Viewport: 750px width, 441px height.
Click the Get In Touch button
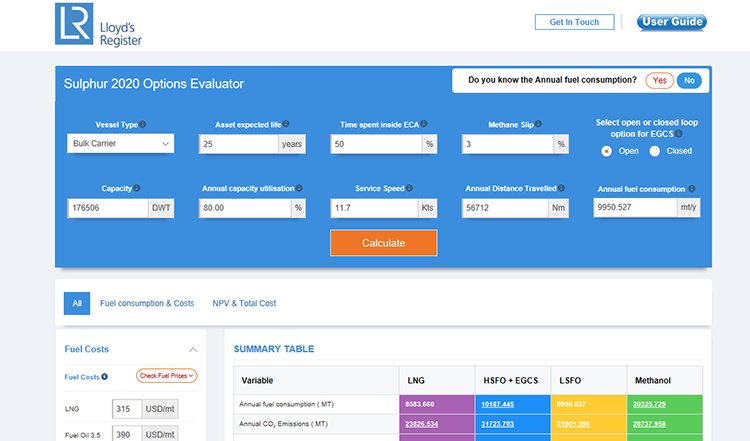pyautogui.click(x=574, y=22)
